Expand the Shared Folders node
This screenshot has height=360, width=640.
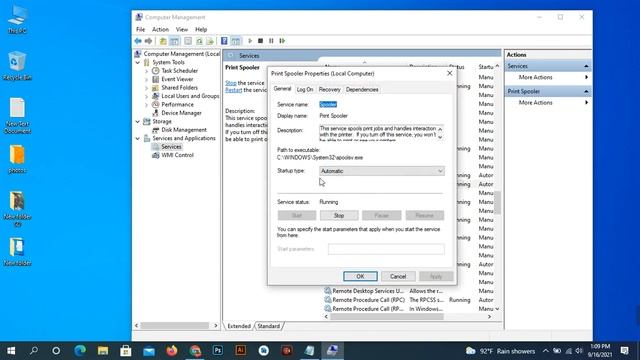tap(147, 88)
